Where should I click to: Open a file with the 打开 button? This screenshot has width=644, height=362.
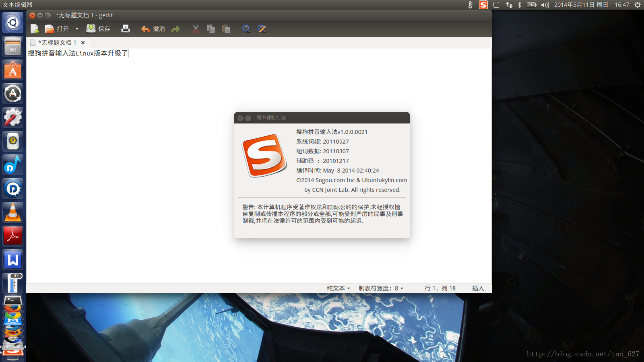tap(57, 29)
